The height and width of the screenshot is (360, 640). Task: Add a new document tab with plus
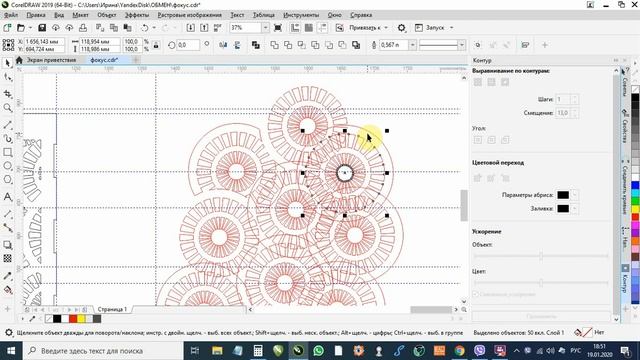point(136,60)
